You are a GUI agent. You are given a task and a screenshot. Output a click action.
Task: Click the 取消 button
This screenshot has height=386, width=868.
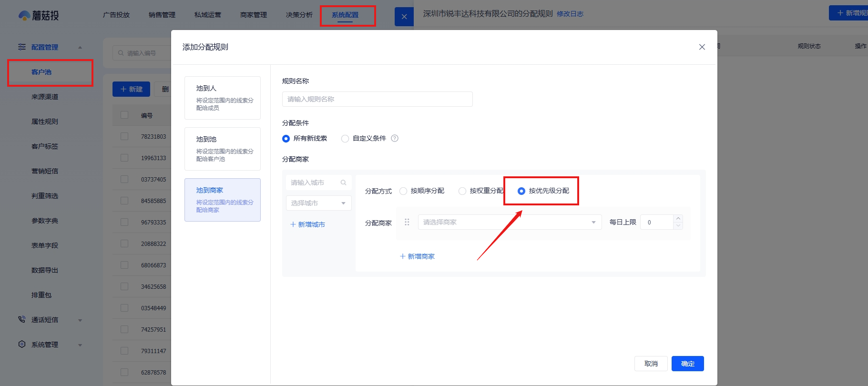tap(651, 364)
